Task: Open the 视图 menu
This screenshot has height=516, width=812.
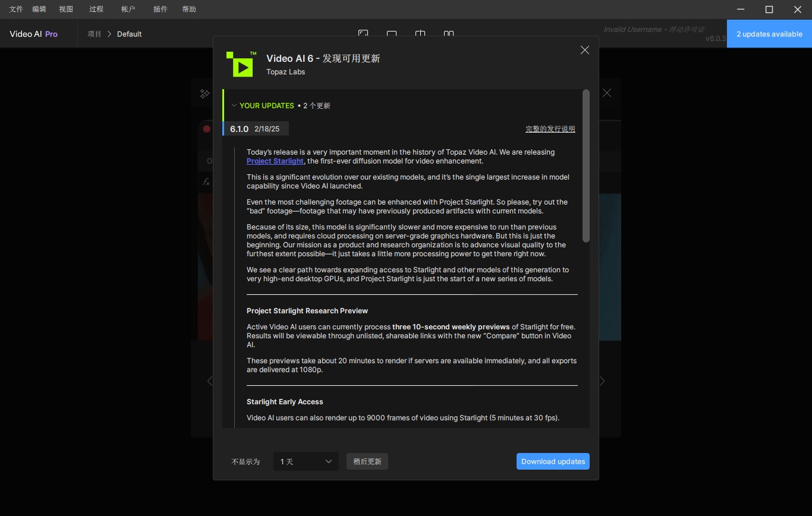Action: (66, 9)
